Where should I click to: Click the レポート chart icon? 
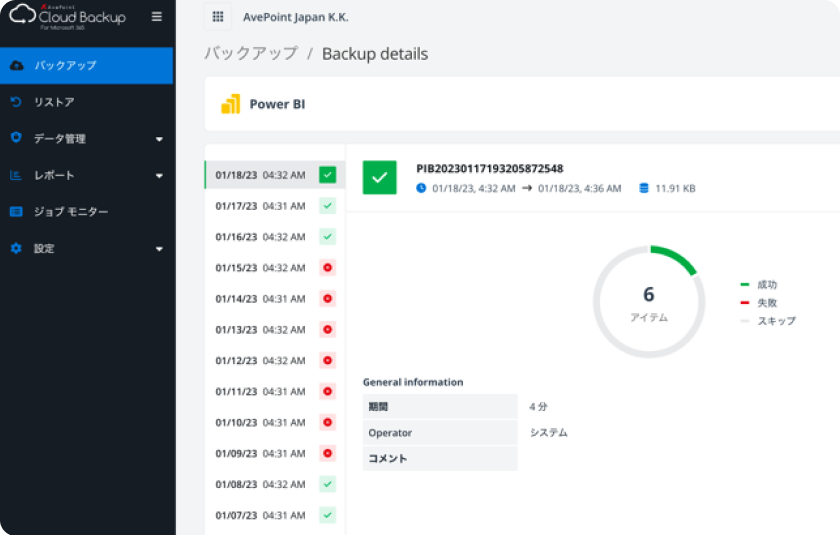coord(16,175)
